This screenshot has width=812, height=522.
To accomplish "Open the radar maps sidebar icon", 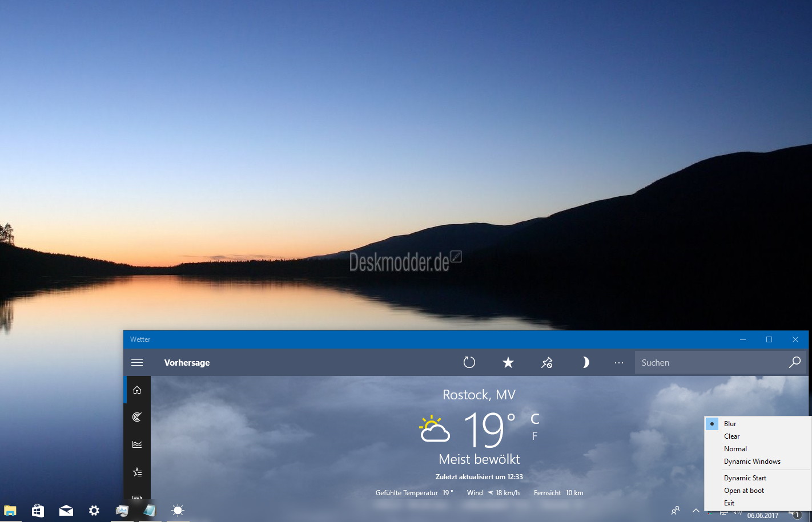I will coord(137,417).
